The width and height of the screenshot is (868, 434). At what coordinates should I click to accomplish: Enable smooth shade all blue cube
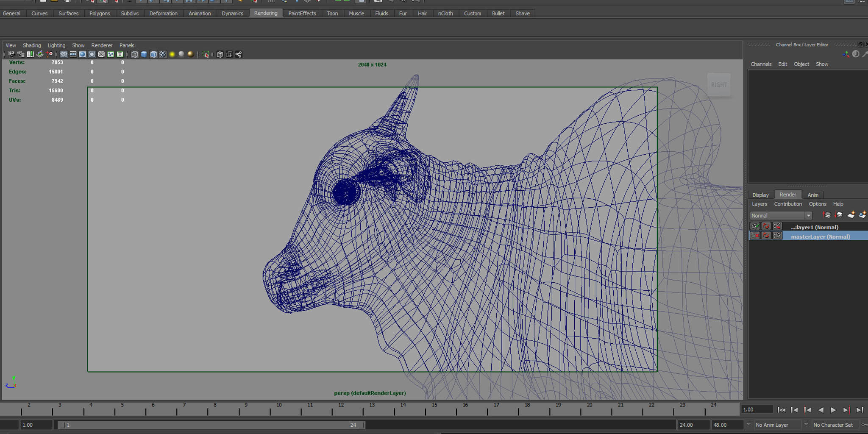point(144,54)
